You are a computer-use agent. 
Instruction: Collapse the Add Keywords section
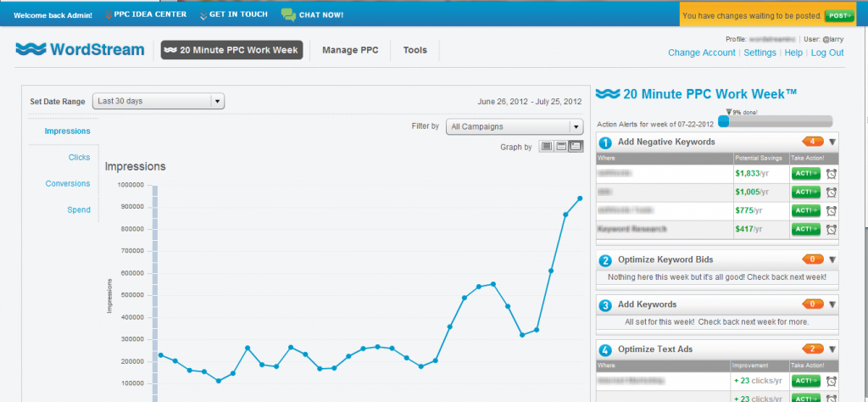coord(832,304)
